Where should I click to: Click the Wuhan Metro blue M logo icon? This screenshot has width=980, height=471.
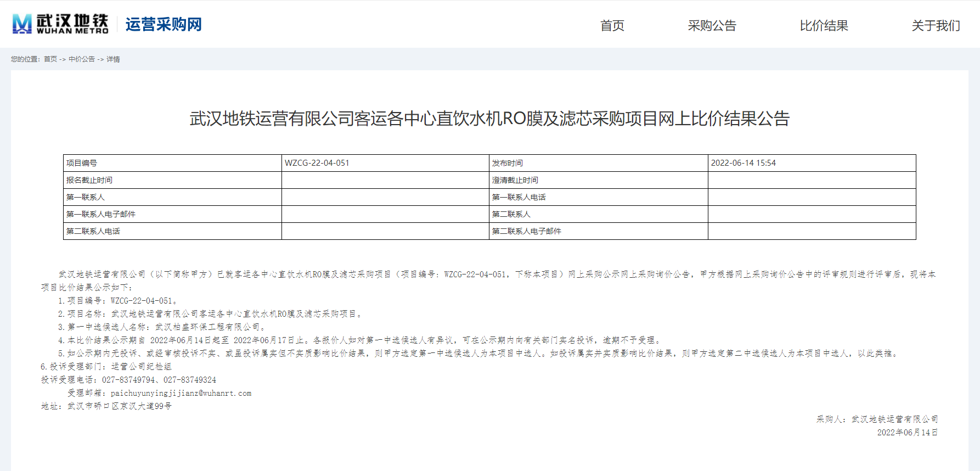coord(22,24)
